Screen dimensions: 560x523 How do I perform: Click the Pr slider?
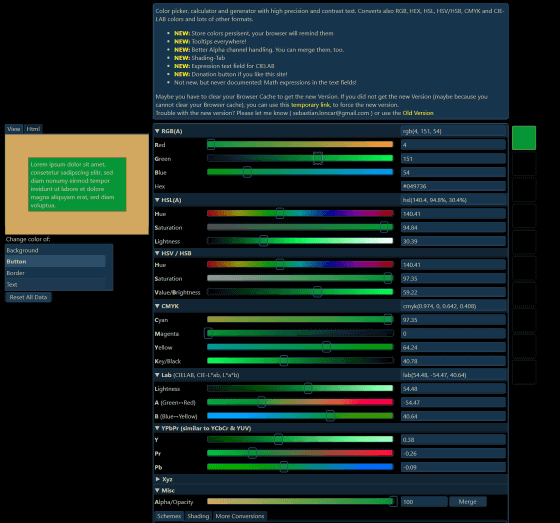[x=300, y=454]
